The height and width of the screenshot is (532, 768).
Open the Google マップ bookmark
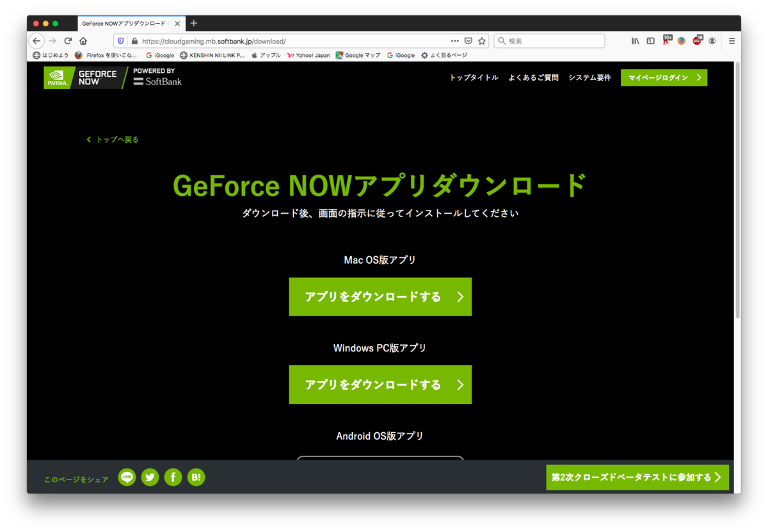pyautogui.click(x=358, y=56)
